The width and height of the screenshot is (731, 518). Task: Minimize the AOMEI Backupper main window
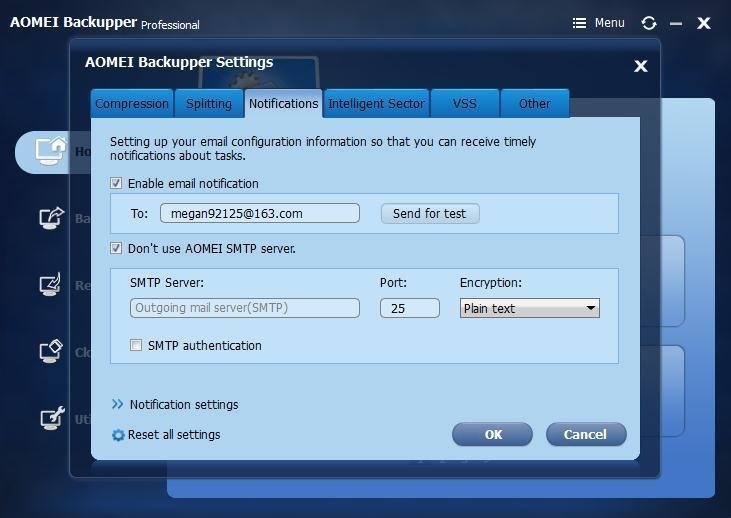click(676, 23)
